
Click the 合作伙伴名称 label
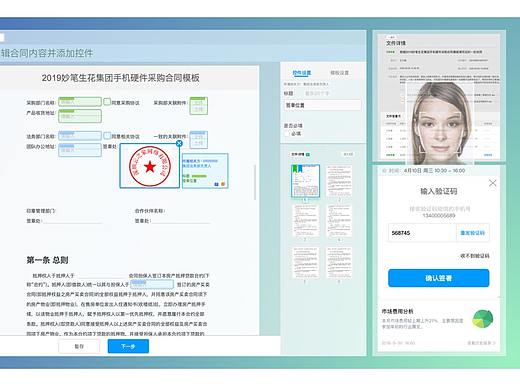150,211
